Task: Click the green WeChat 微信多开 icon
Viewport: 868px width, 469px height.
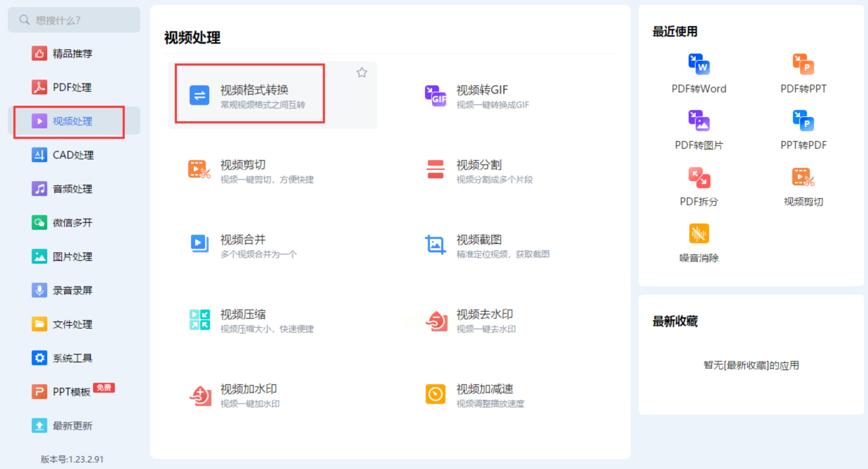Action: tap(39, 222)
